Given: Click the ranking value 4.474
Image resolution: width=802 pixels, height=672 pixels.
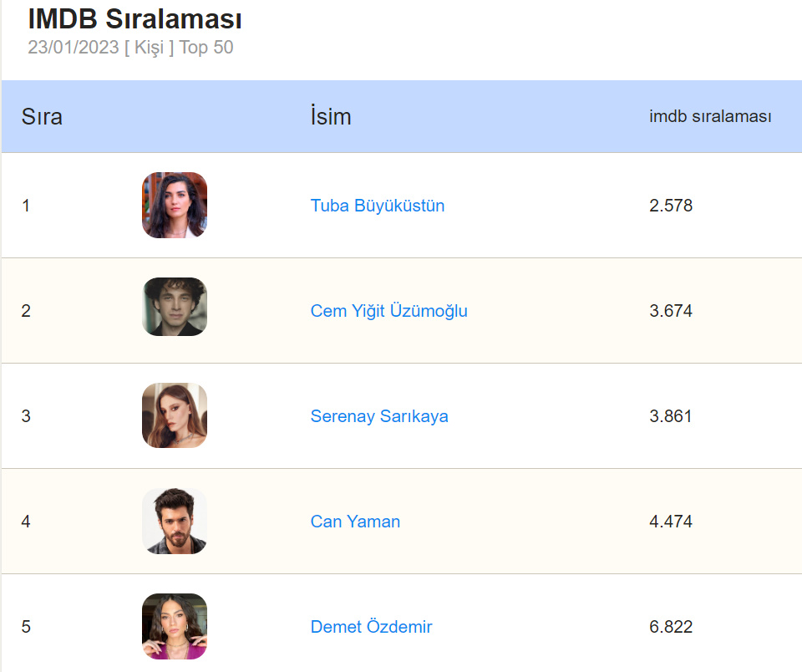Looking at the screenshot, I should point(670,522).
